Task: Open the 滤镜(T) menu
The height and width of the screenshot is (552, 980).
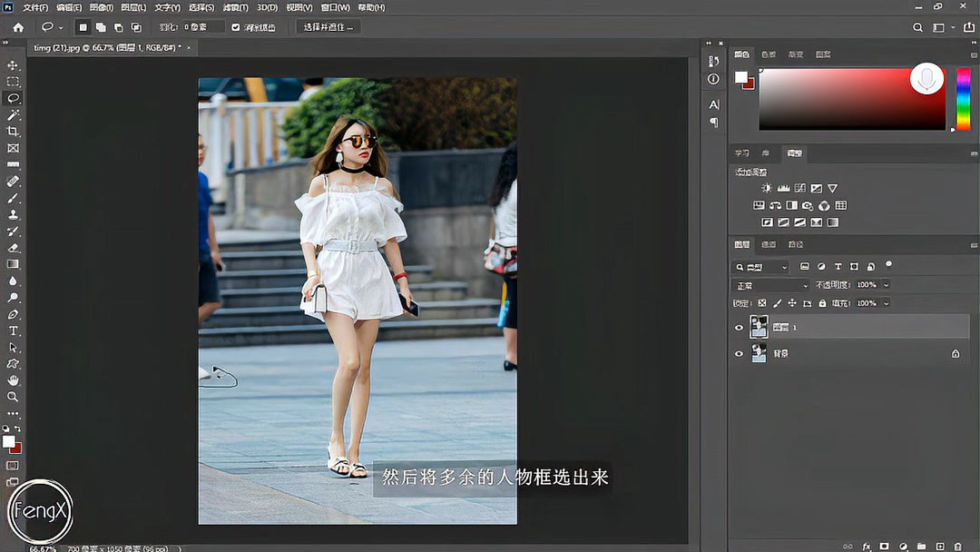Action: 235,7
